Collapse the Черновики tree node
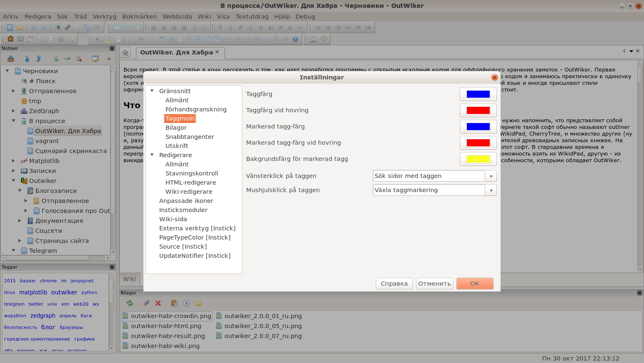Screen dimensions: 644x363 click(x=7, y=71)
